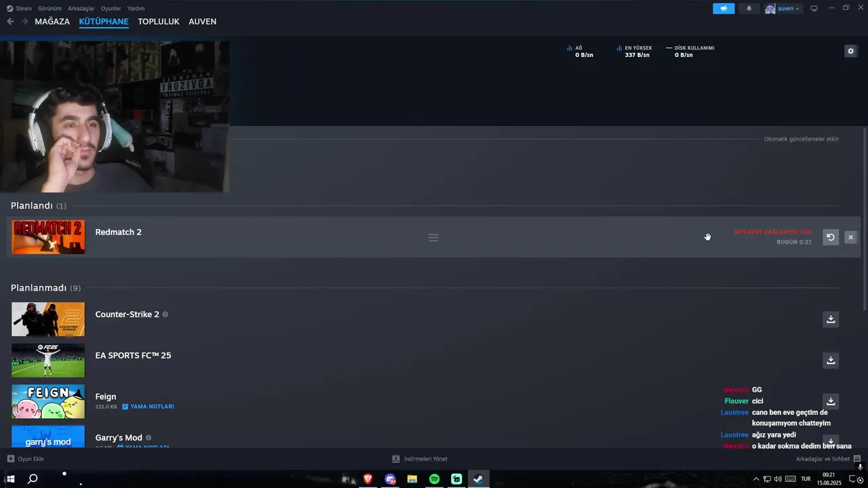The width and height of the screenshot is (868, 488).
Task: Open the Yardım menu
Action: (136, 8)
